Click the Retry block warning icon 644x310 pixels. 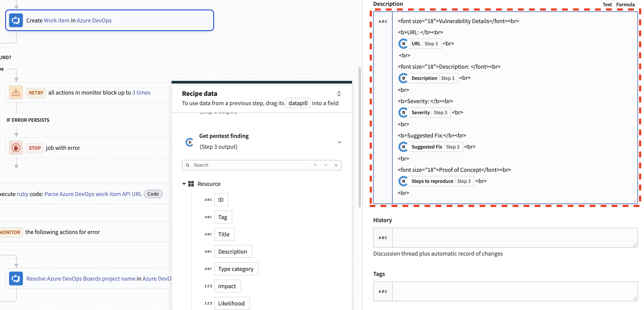coord(16,92)
